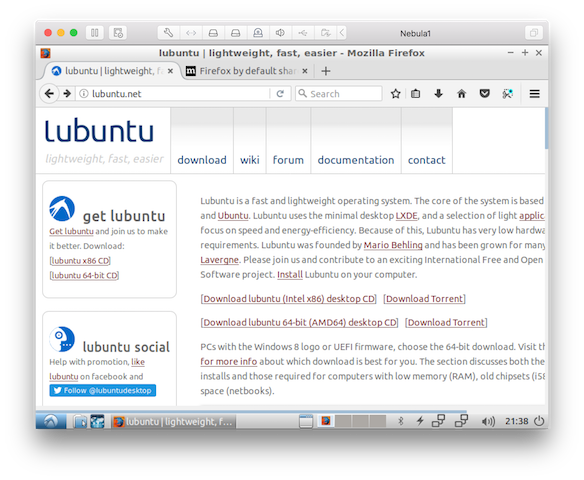Launch the file manager from taskbar
The image size is (584, 480).
(x=80, y=421)
